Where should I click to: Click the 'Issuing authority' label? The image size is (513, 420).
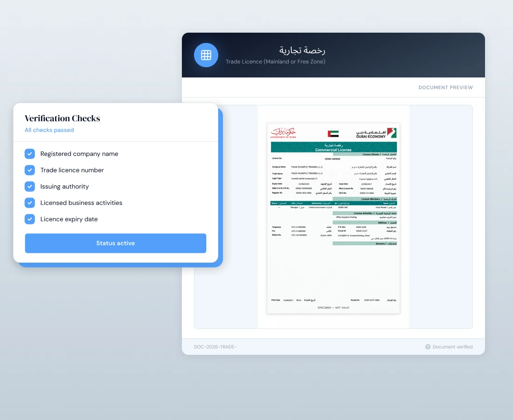pyautogui.click(x=64, y=186)
